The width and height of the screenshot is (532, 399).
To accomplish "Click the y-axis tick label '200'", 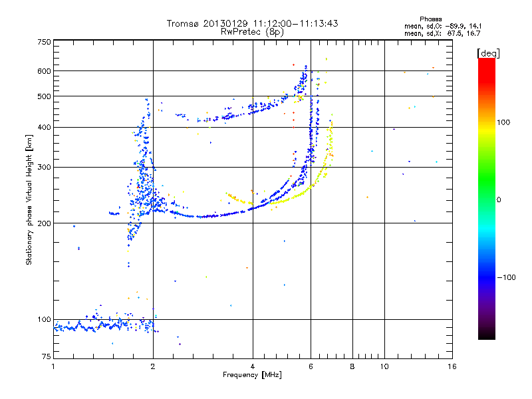I will point(44,223).
